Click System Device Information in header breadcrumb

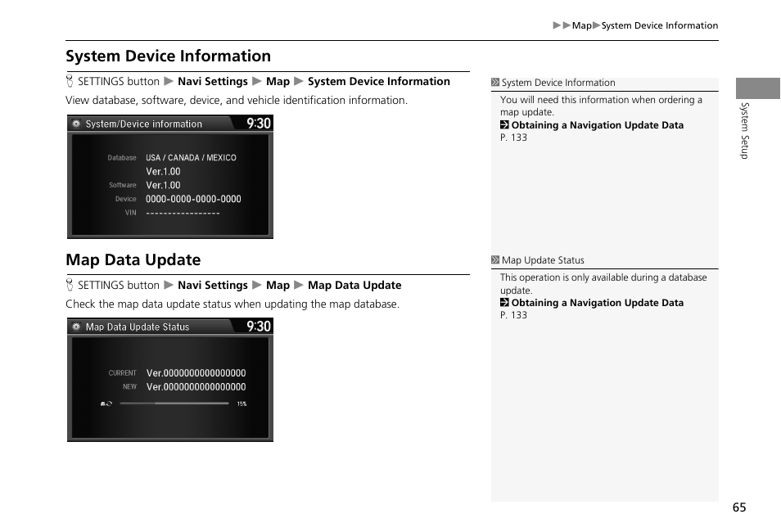click(660, 25)
